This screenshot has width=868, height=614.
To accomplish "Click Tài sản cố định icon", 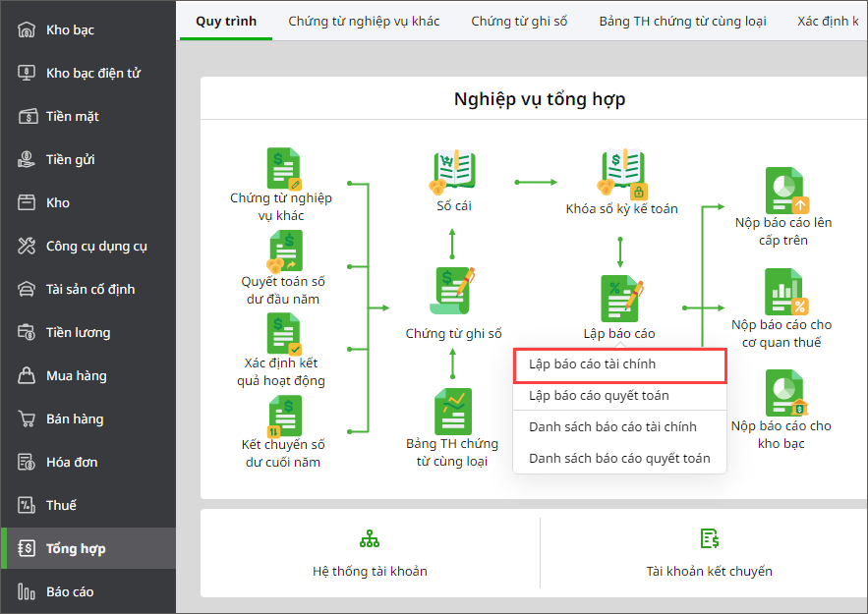I will (x=26, y=289).
